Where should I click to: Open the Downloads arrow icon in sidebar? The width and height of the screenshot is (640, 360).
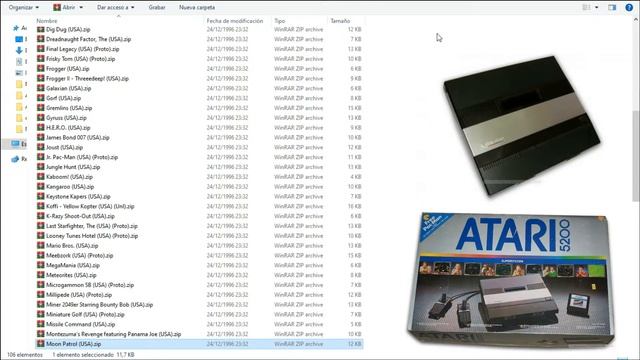coord(19,50)
